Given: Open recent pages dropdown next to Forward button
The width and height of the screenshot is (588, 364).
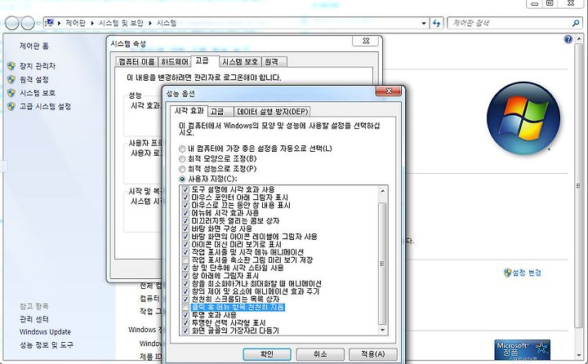Looking at the screenshot, I should coord(38,23).
